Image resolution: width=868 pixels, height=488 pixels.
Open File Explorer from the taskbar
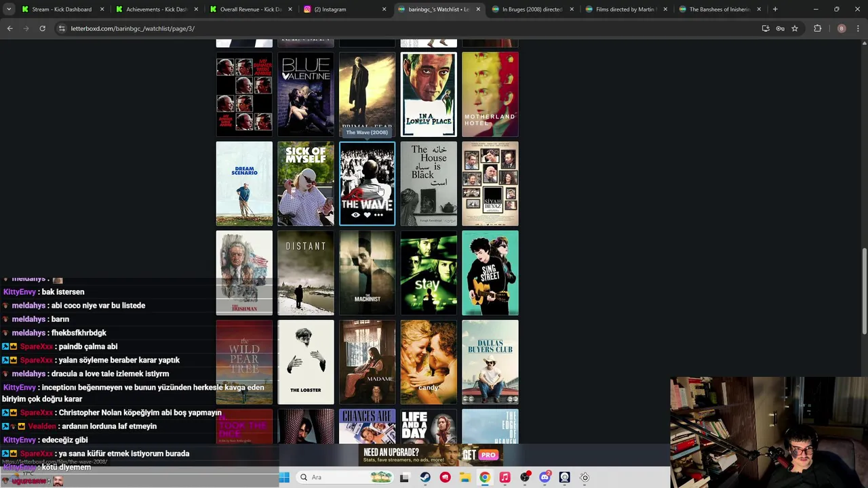click(x=465, y=477)
